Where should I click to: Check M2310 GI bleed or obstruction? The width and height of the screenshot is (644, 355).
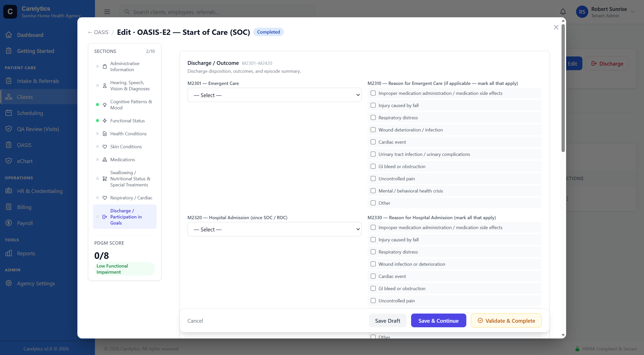(x=373, y=167)
